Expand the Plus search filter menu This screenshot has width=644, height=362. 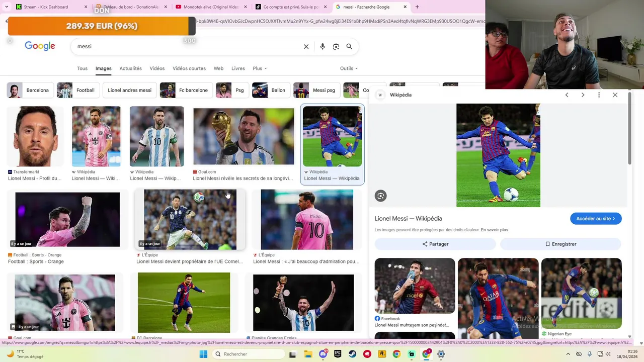tap(260, 68)
